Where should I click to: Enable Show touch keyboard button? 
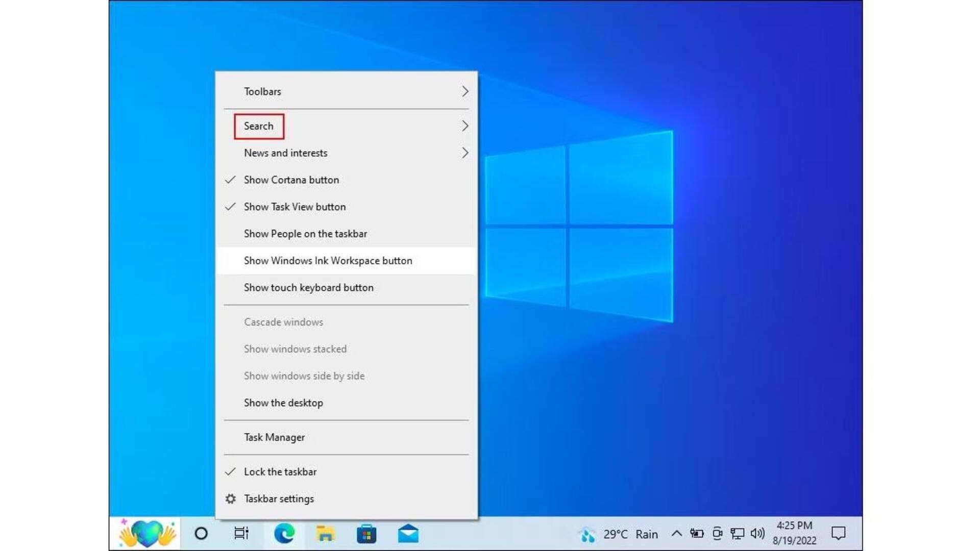(x=308, y=287)
